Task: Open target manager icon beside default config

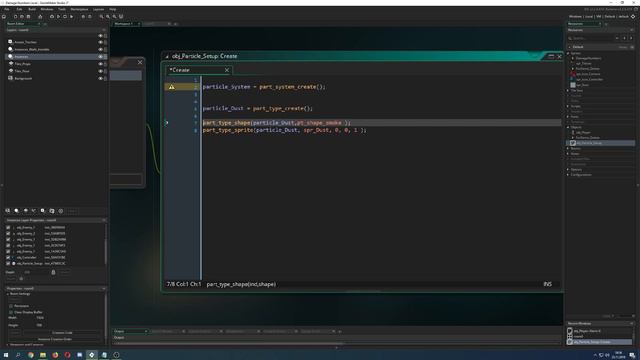Action: [x=633, y=17]
